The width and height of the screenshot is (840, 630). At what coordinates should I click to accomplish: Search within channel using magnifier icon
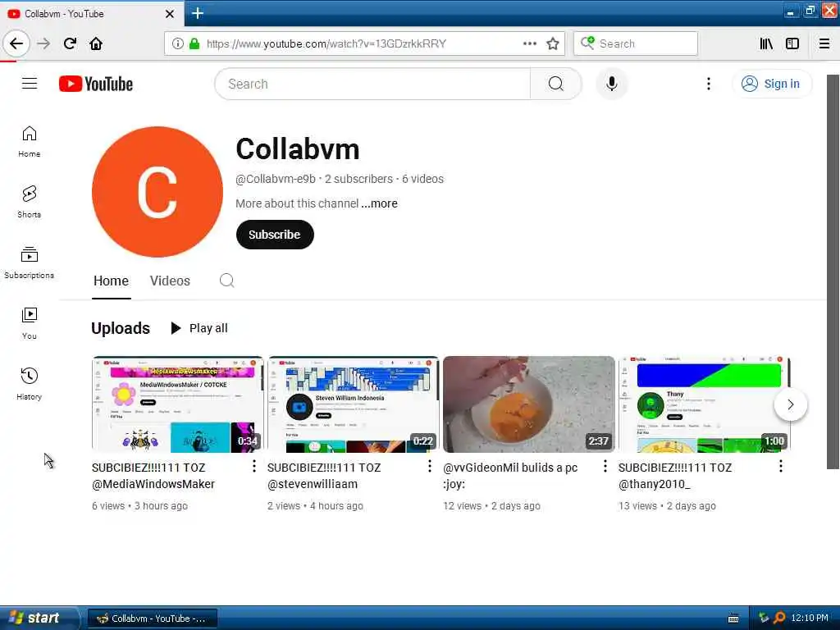(226, 281)
